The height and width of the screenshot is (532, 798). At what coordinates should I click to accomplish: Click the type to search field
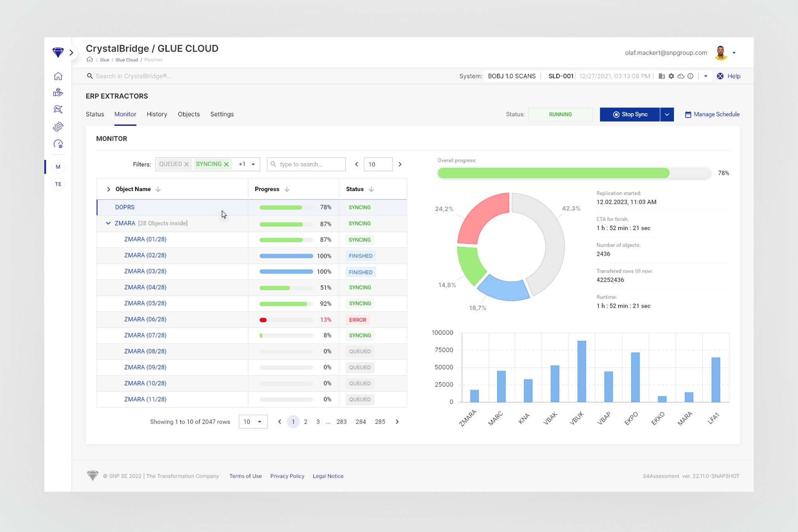click(306, 164)
